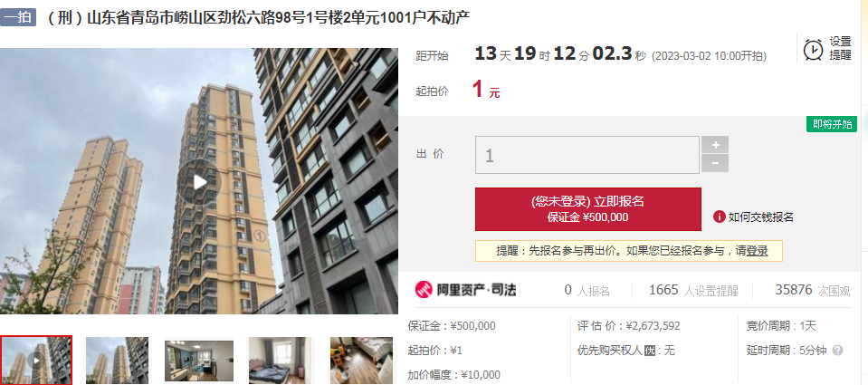Select the bedroom photo thumbnail

click(x=281, y=360)
